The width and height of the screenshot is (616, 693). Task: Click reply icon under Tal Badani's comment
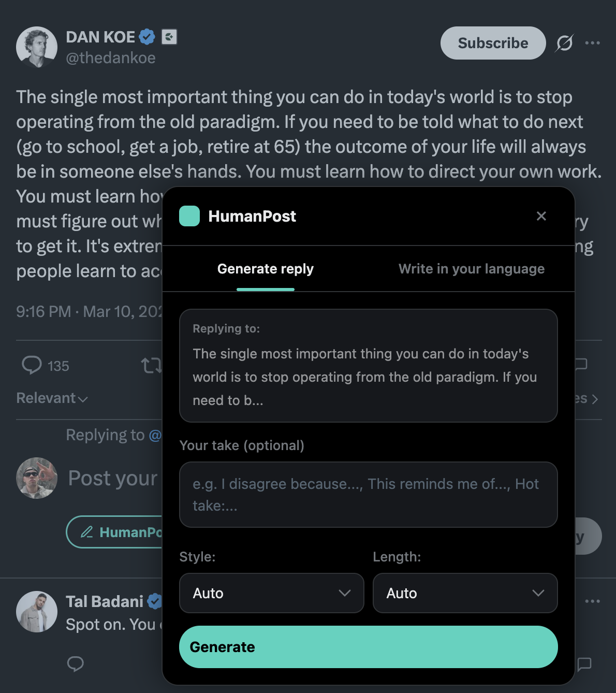pos(76,663)
